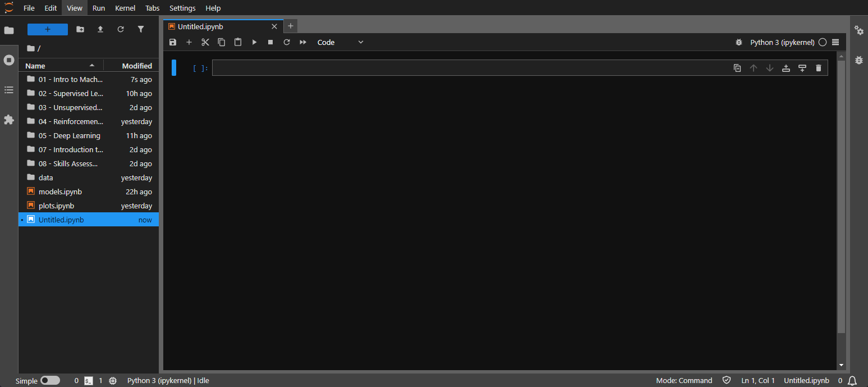Save the notebook using the disk icon
The width and height of the screenshot is (868, 387).
172,42
